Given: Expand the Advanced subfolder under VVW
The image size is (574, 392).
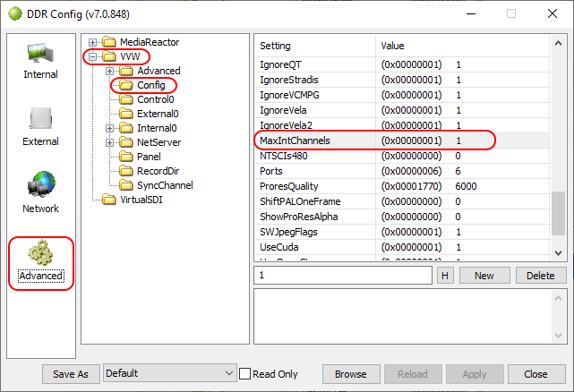Looking at the screenshot, I should [109, 71].
